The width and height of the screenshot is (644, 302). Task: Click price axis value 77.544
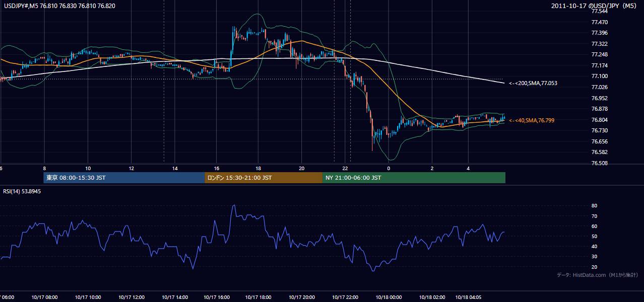[x=600, y=12]
